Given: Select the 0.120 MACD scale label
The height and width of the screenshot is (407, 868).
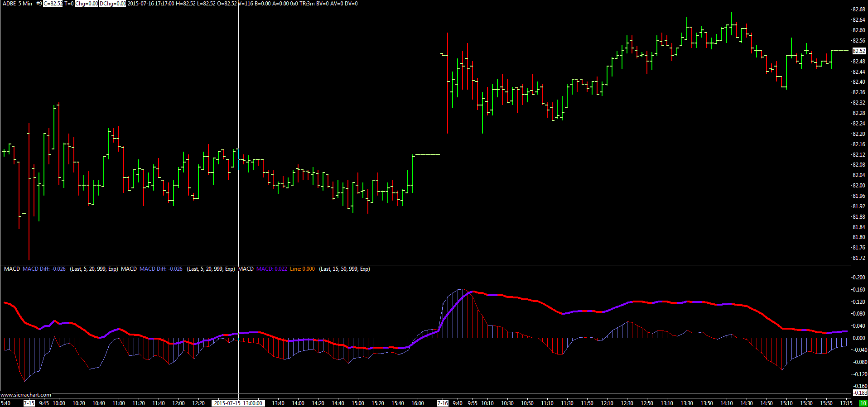Looking at the screenshot, I should point(859,302).
